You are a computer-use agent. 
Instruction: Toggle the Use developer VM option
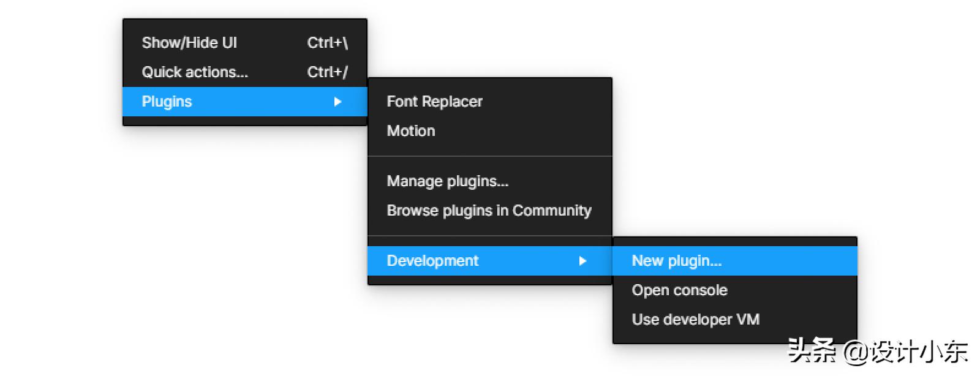(695, 320)
